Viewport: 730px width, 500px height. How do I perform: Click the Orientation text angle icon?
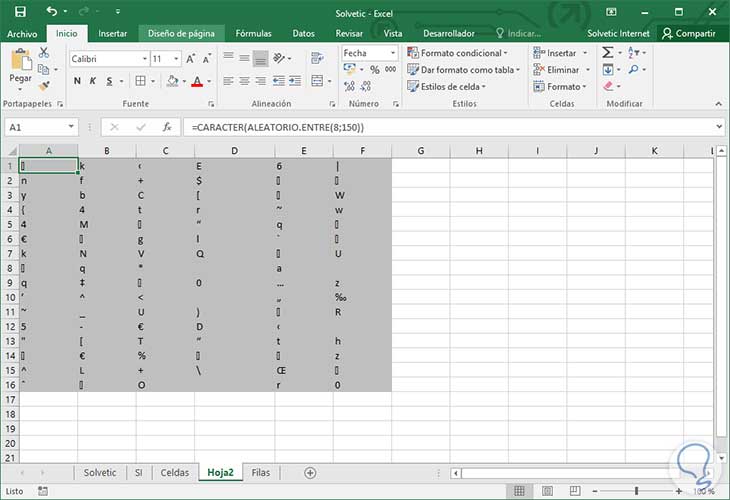(x=279, y=58)
